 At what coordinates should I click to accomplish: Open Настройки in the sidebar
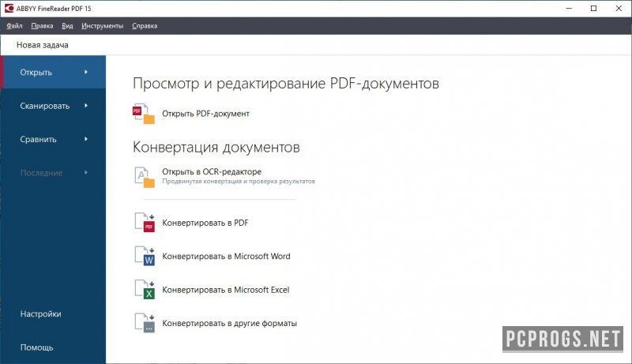pyautogui.click(x=40, y=314)
